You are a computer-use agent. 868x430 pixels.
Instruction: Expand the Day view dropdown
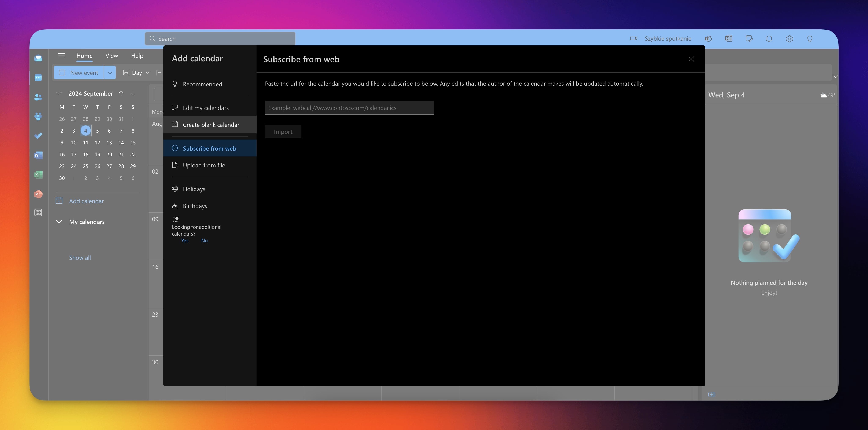coord(148,73)
